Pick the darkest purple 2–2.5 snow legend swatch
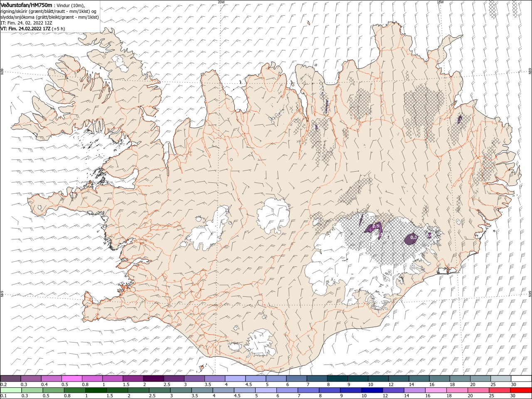Viewport: 532px width, 399px height. tap(153, 379)
